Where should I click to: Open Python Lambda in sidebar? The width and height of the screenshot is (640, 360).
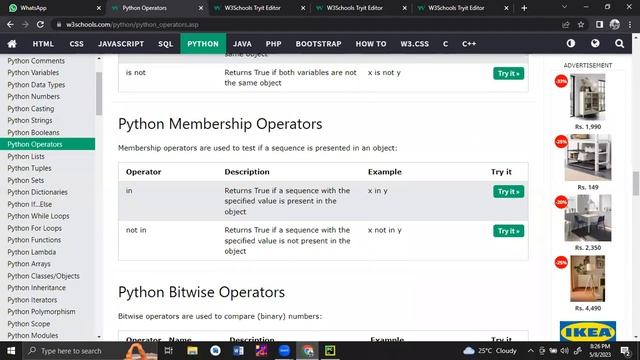[32, 252]
